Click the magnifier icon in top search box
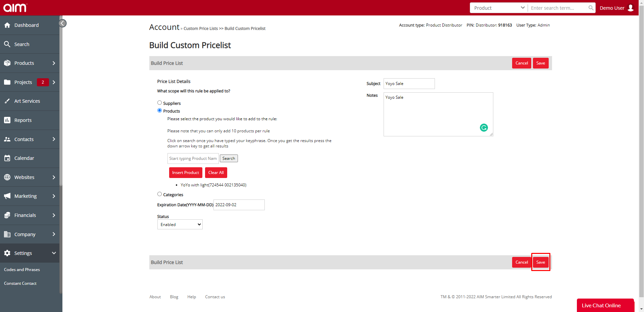The image size is (644, 312). [x=591, y=8]
